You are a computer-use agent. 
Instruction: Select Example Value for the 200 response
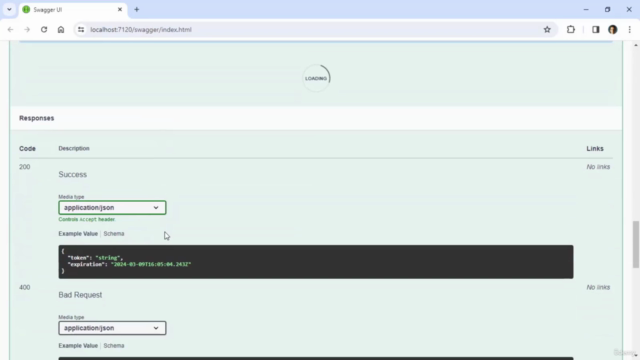tap(78, 233)
